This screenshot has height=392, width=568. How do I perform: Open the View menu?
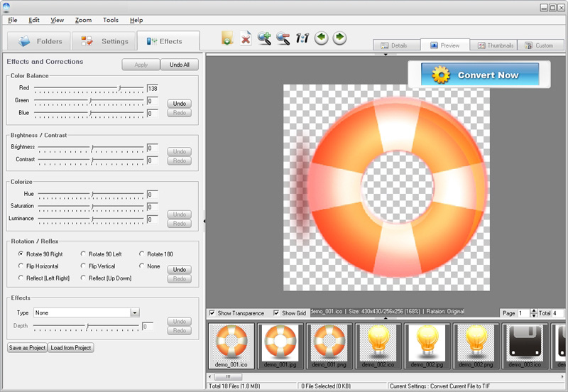pos(58,20)
